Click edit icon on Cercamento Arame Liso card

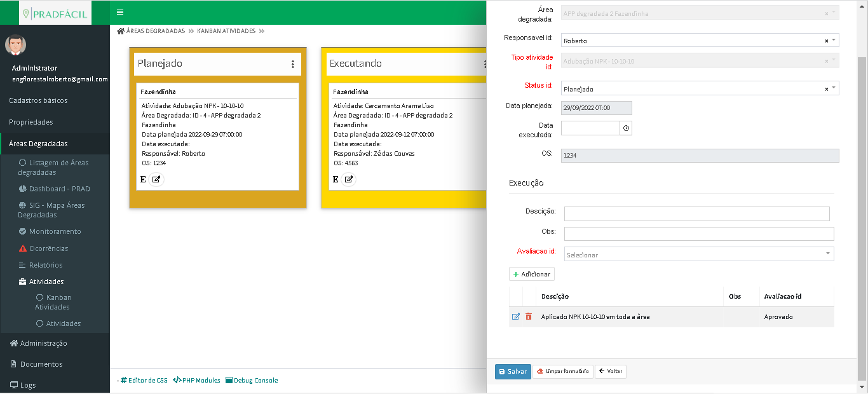349,179
